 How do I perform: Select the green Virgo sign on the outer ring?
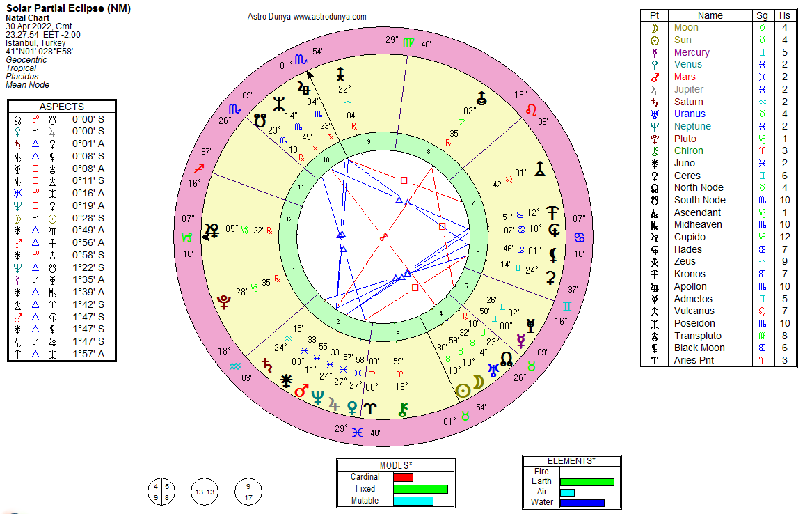pos(408,42)
